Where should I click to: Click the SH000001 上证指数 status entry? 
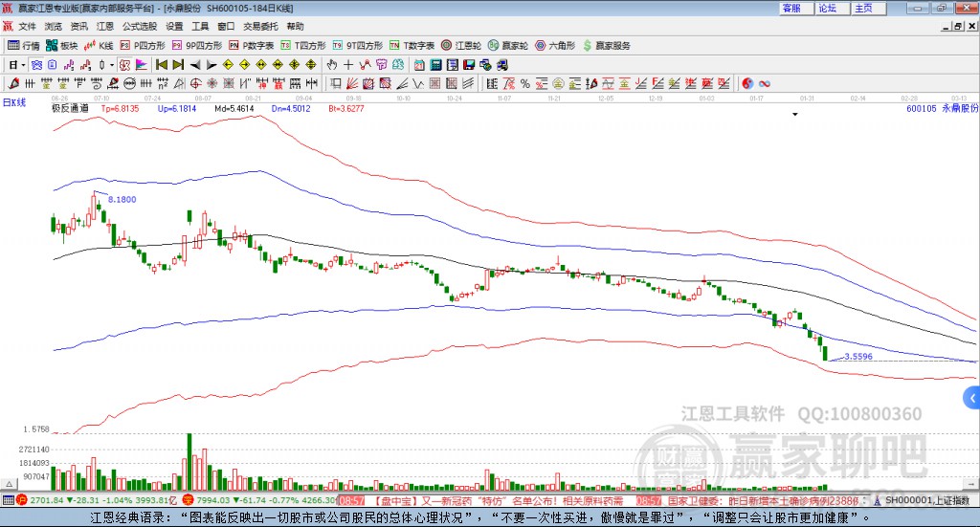pos(926,500)
